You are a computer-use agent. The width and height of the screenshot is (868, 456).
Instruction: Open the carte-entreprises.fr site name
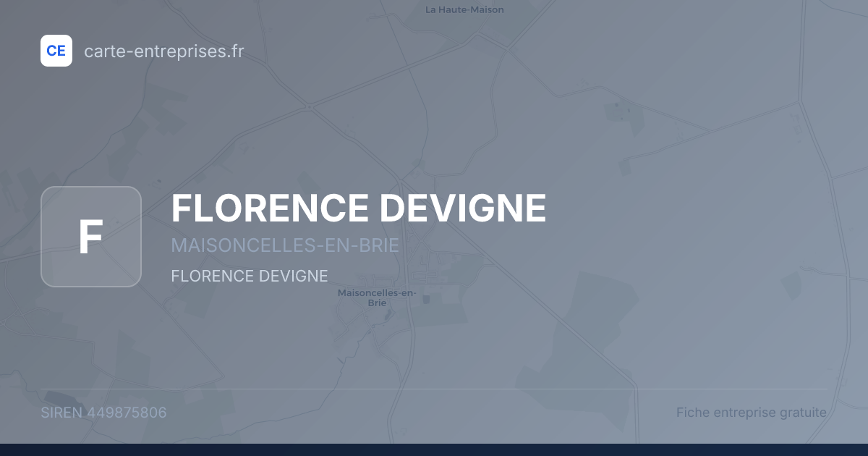pyautogui.click(x=164, y=51)
